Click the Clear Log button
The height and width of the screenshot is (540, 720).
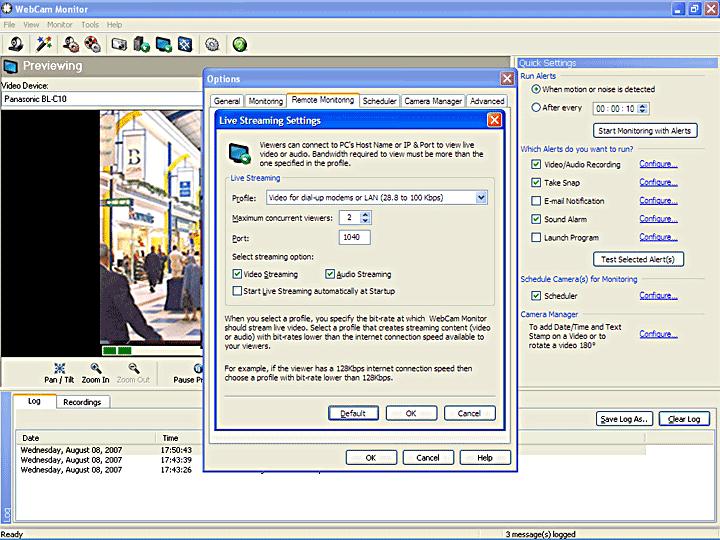(684, 419)
